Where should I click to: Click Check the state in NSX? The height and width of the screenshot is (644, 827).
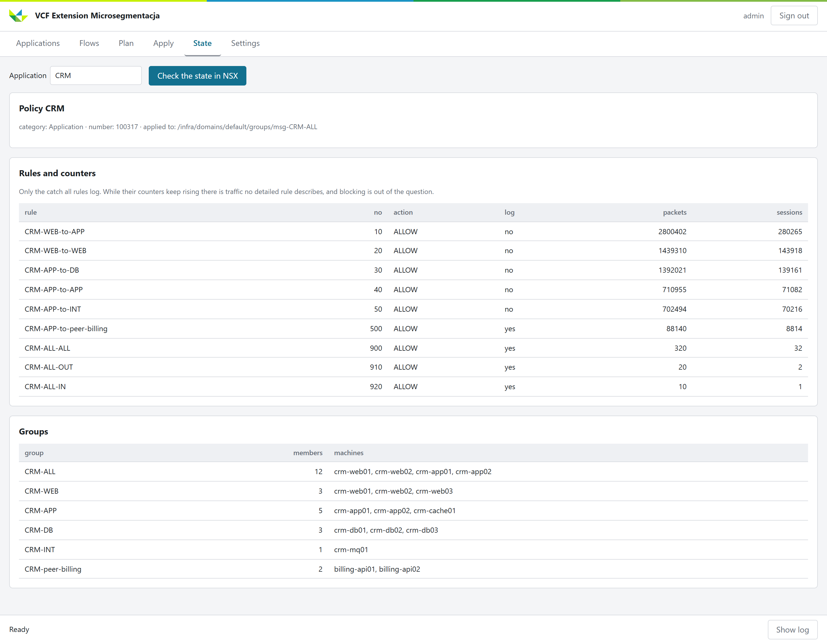[197, 76]
